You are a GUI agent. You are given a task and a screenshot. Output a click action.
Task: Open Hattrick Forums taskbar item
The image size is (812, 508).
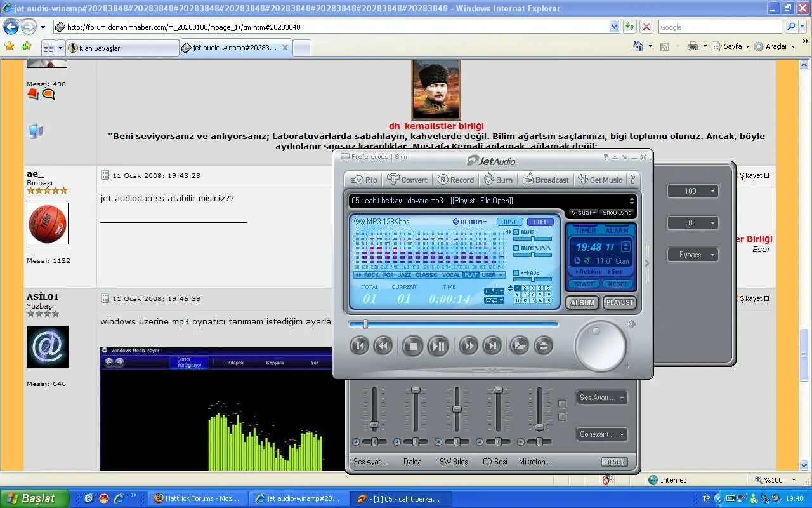pyautogui.click(x=197, y=499)
